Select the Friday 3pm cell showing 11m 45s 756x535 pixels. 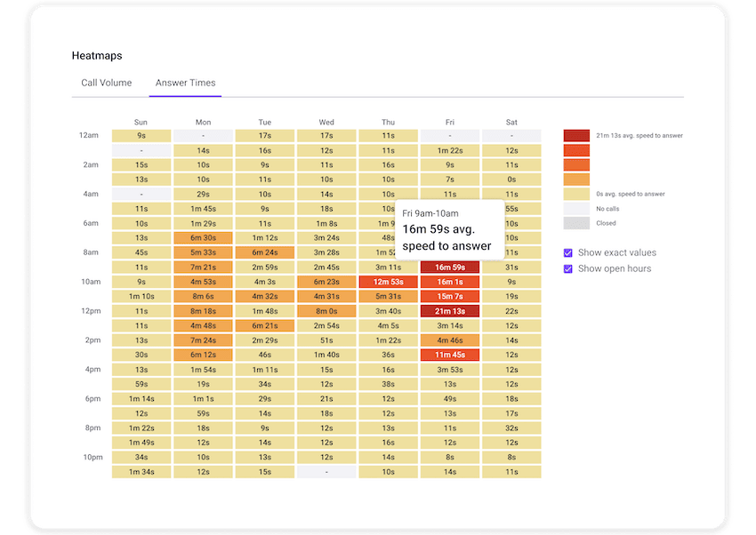[449, 354]
